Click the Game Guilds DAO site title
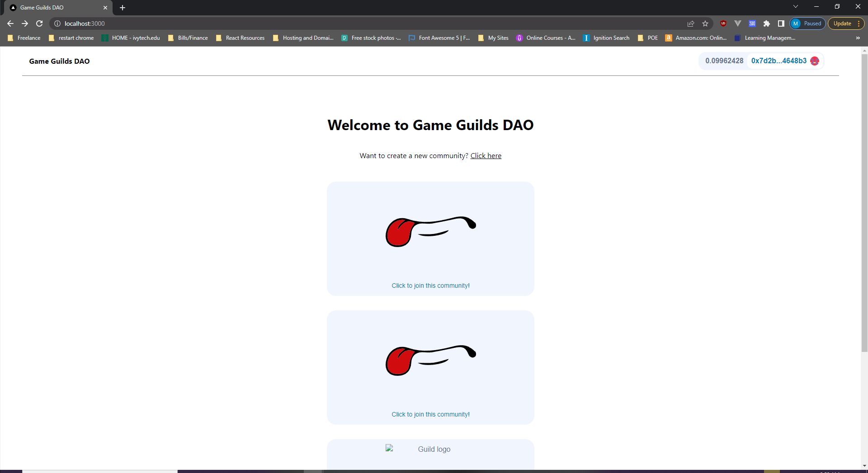Viewport: 868px width, 473px height. [x=59, y=61]
